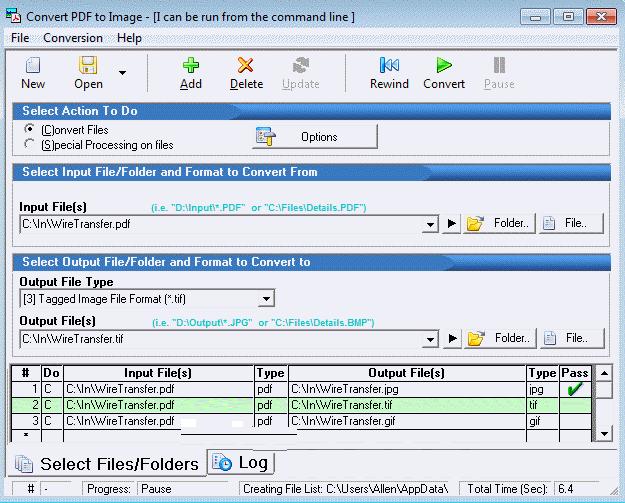Click the New toolbar icon
The height and width of the screenshot is (503, 625).
coord(33,65)
